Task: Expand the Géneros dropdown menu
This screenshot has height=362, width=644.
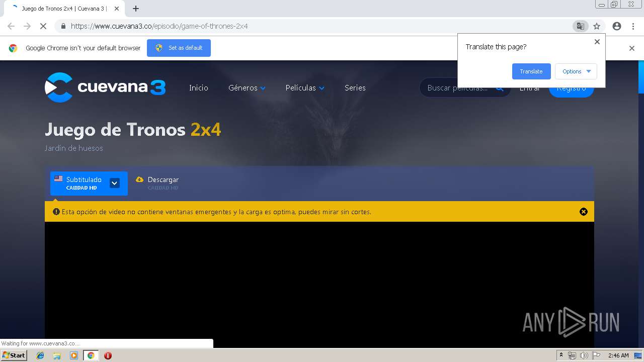Action: pyautogui.click(x=247, y=87)
